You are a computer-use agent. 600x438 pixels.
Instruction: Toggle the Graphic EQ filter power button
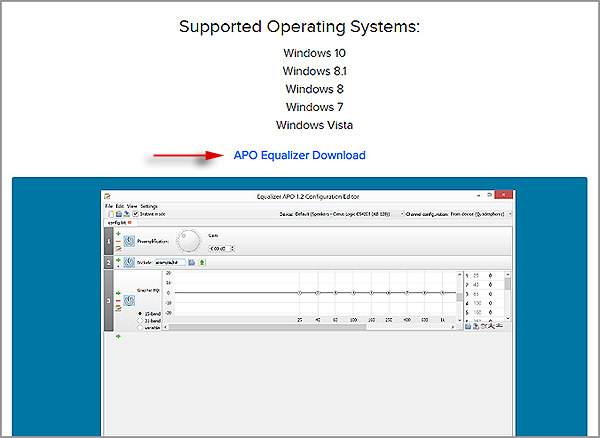tap(129, 300)
